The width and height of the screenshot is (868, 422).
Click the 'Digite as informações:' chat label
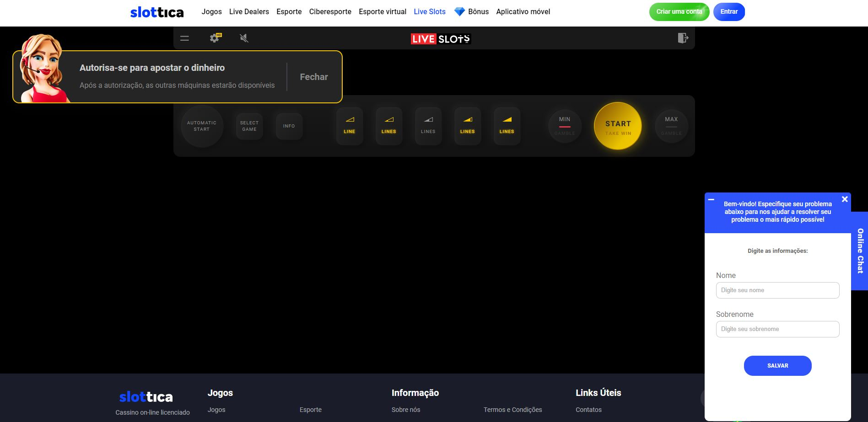(777, 251)
